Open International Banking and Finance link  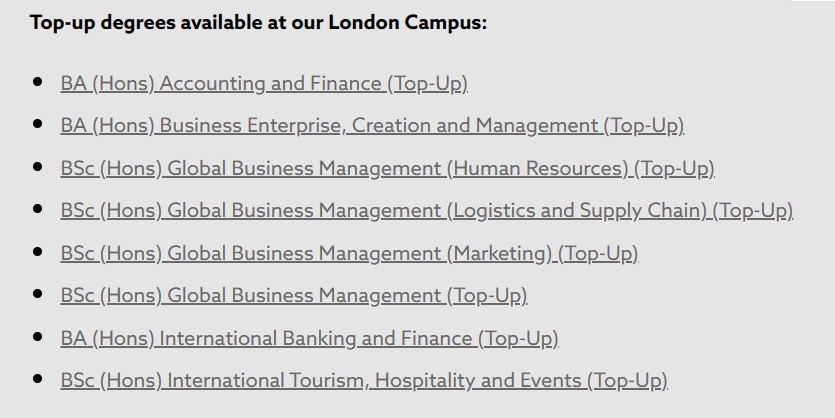pyautogui.click(x=309, y=339)
